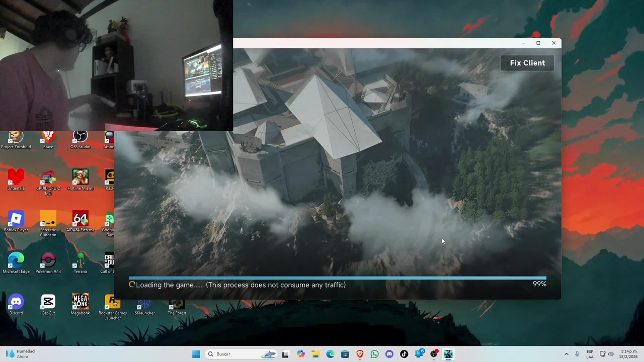Open Project Zomboid desktop shortcut

point(16,140)
